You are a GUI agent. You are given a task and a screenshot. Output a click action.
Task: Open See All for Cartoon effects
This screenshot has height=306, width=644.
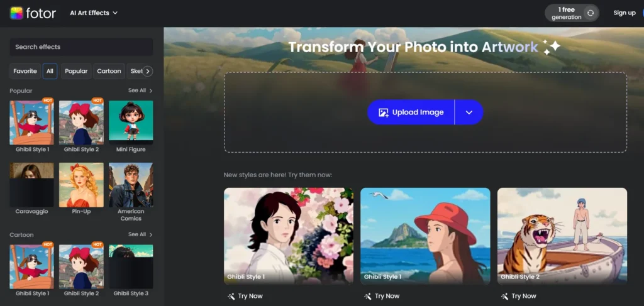point(140,234)
